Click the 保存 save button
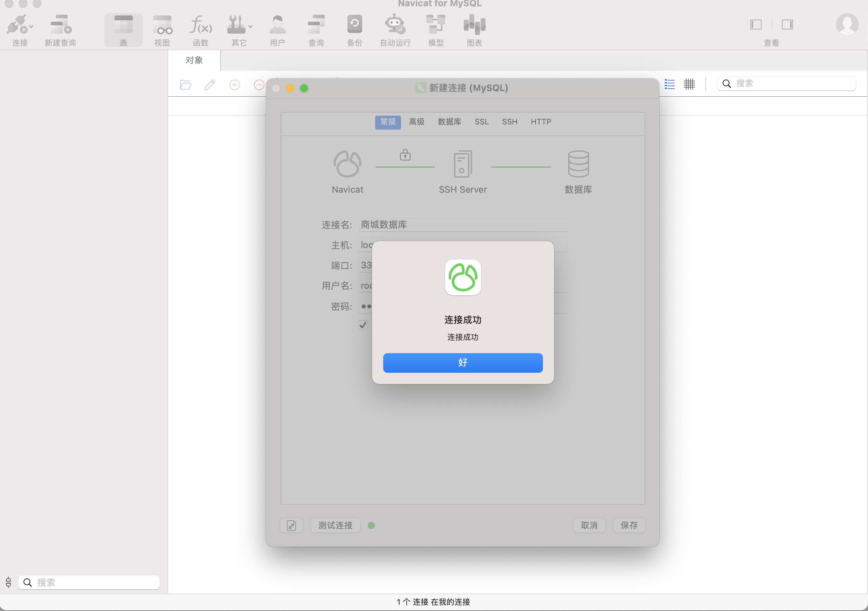Screen dimensions: 868x611 [x=629, y=525]
